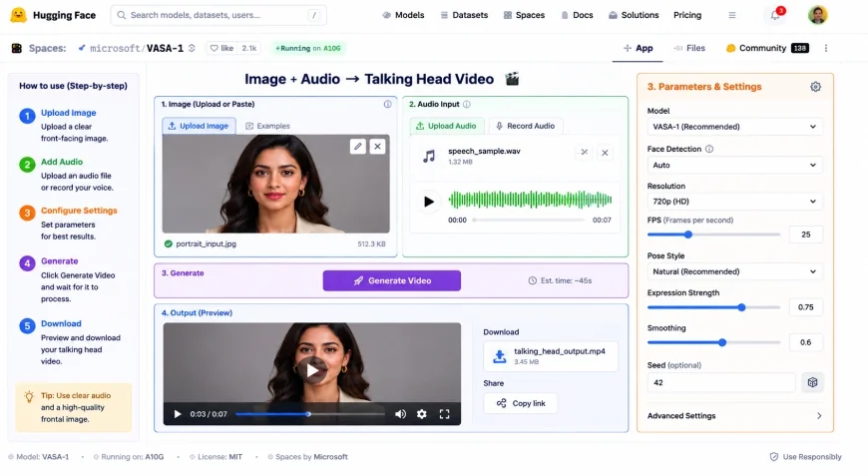868x476 pixels.
Task: Click the Smoothing value box 0.6
Action: 805,342
